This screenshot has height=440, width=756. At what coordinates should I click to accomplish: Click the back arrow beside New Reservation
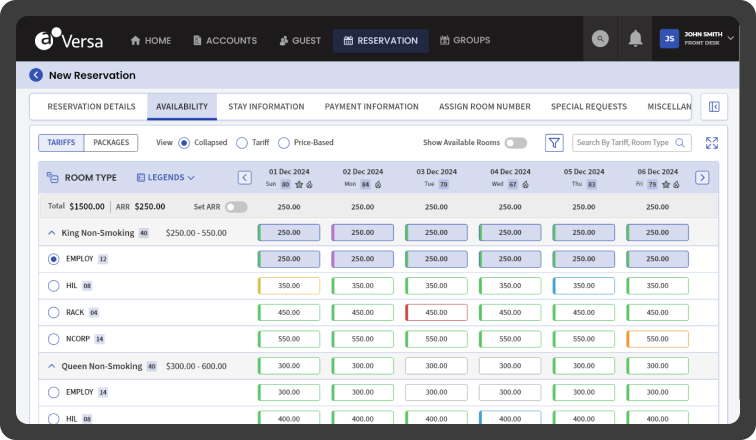(x=36, y=75)
